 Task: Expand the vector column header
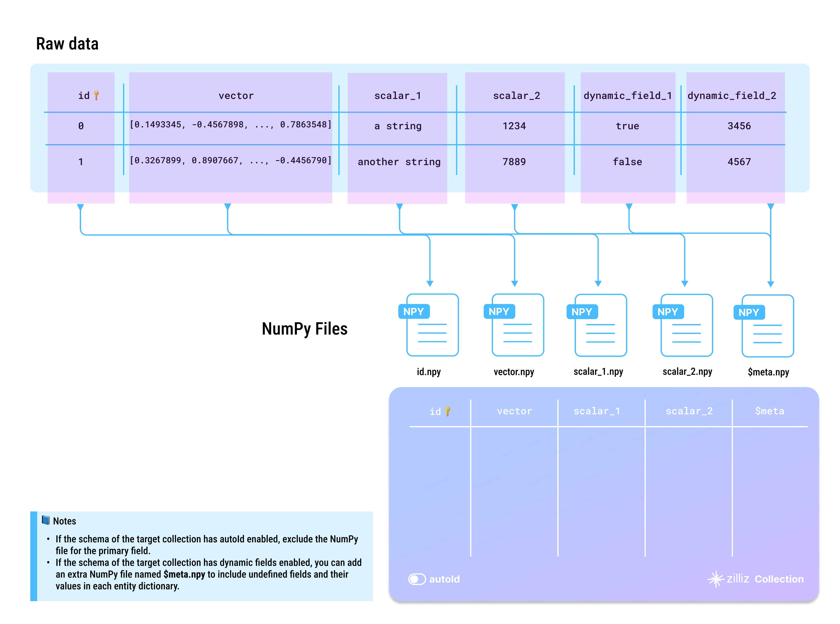[236, 96]
